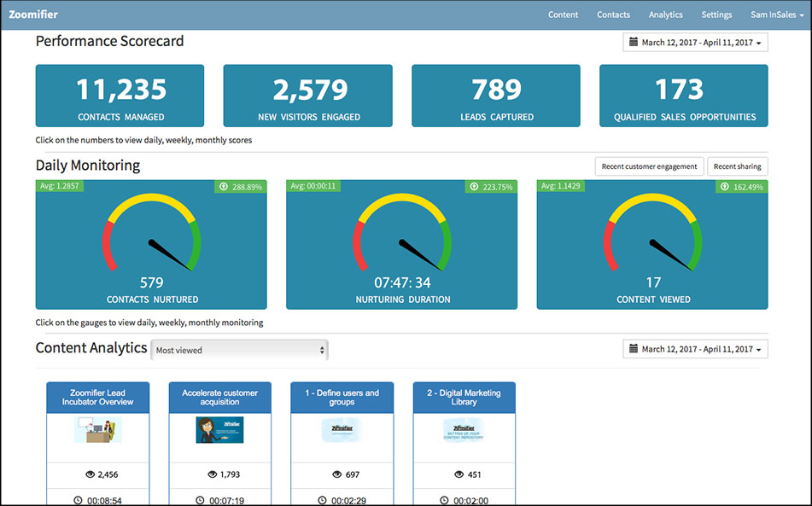Open the Analytics menu item

(665, 15)
